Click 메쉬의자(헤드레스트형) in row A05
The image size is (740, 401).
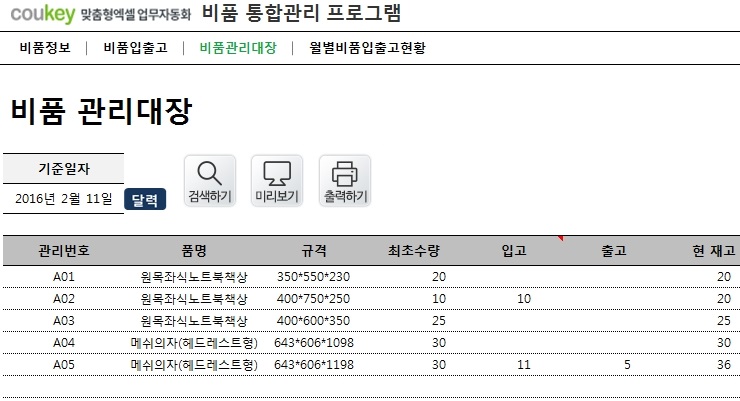(194, 365)
